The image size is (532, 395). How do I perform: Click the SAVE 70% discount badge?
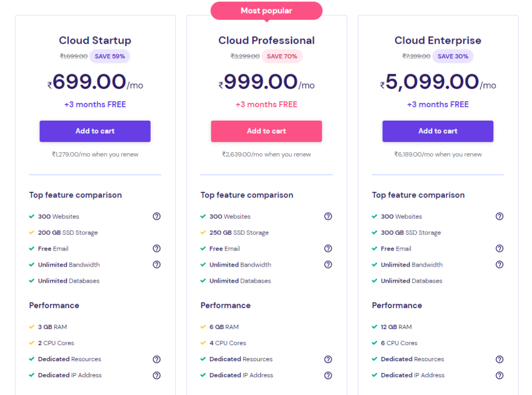pyautogui.click(x=282, y=56)
